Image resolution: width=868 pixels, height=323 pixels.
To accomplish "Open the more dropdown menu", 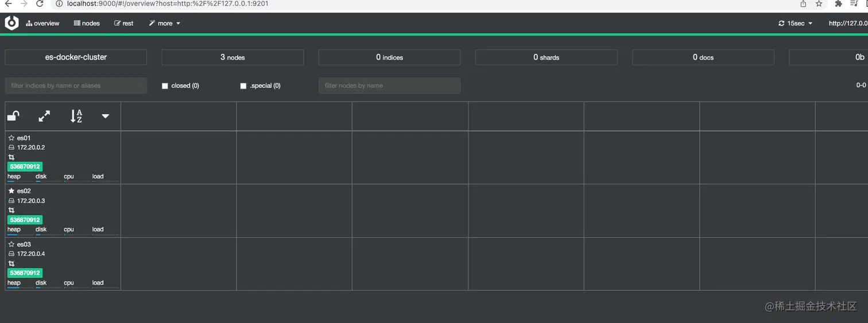I will click(x=165, y=24).
